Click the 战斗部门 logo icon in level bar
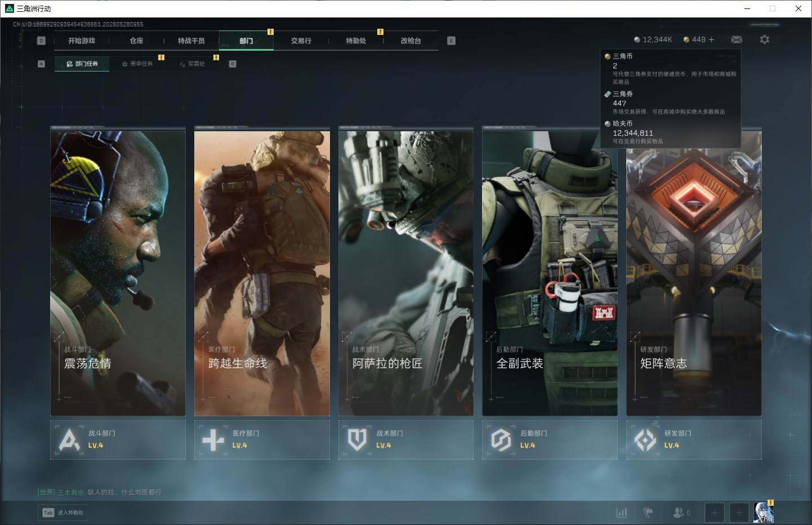 coord(69,440)
